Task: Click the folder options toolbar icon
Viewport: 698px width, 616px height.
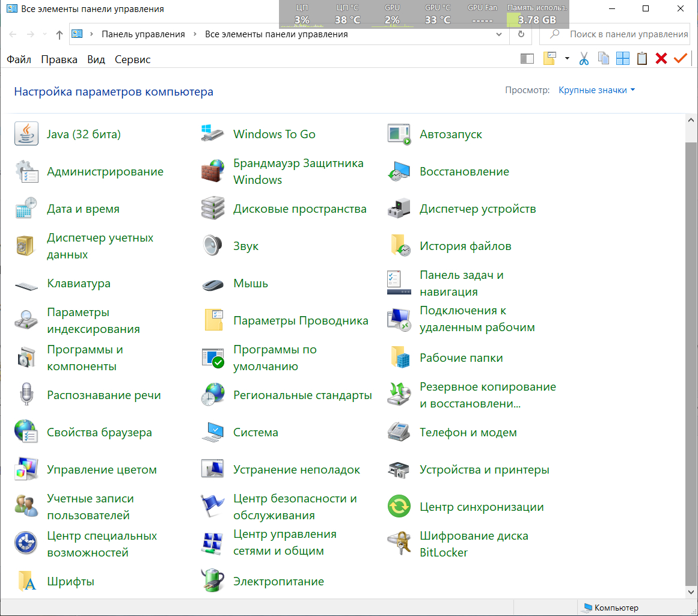Action: click(550, 58)
